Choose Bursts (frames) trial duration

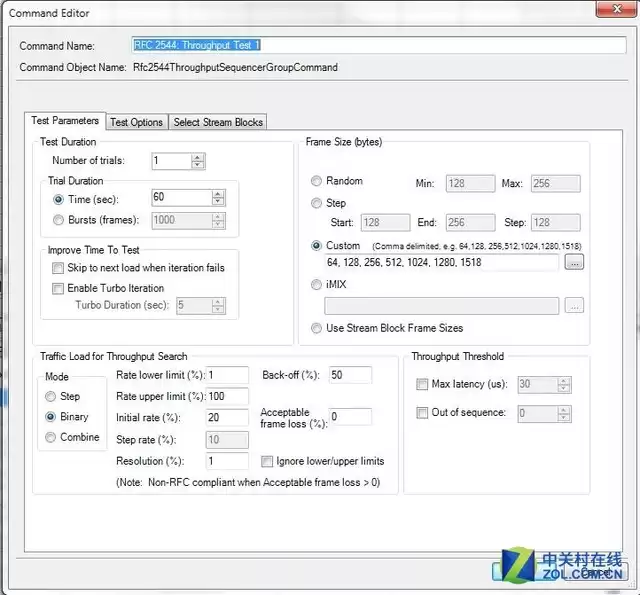pyautogui.click(x=57, y=220)
